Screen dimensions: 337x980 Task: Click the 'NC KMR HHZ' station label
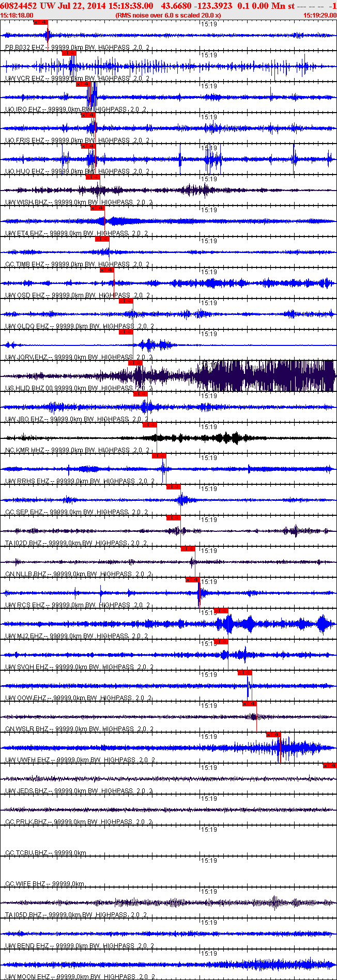coord(25,450)
